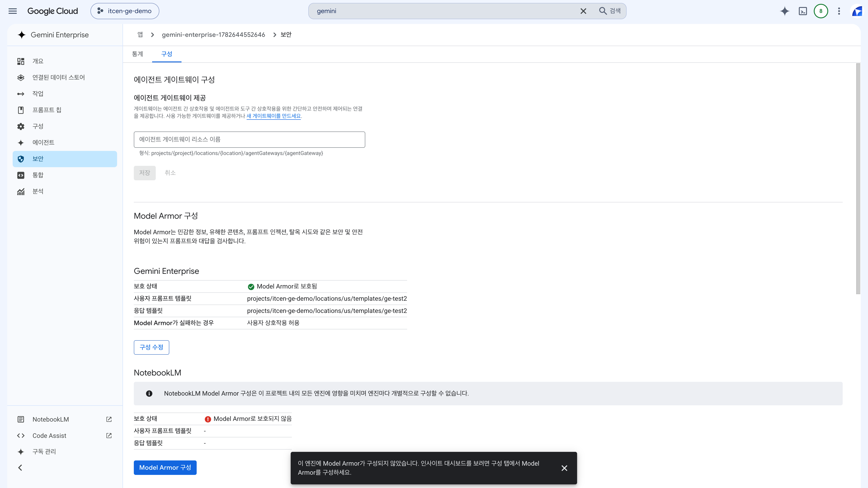The height and width of the screenshot is (488, 868).
Task: Click the Model Armor 구성 section heading
Action: [166, 216]
